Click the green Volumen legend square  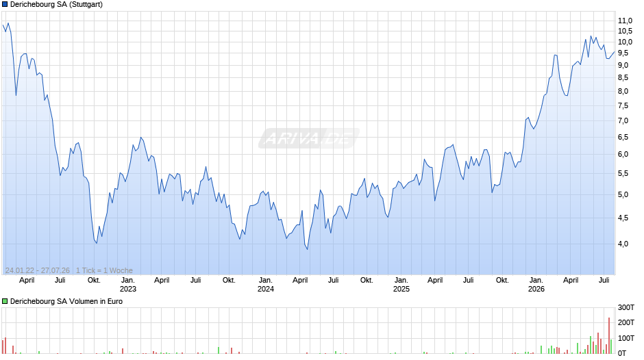tap(5, 301)
